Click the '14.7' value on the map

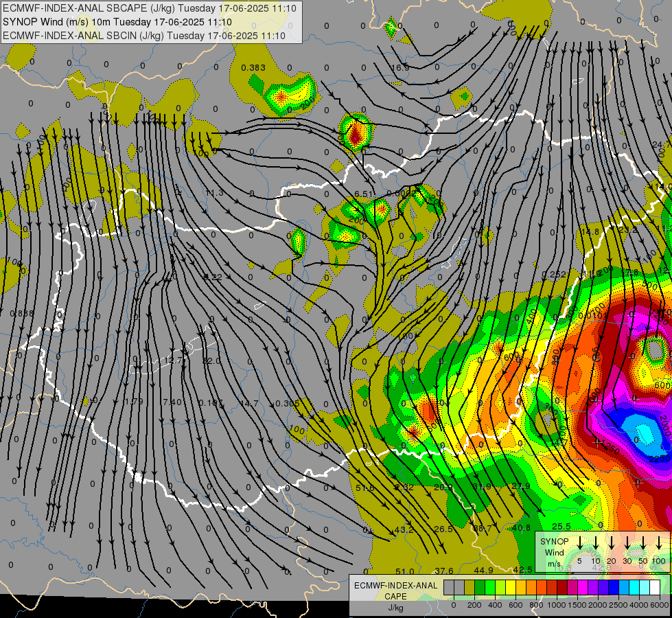[249, 403]
